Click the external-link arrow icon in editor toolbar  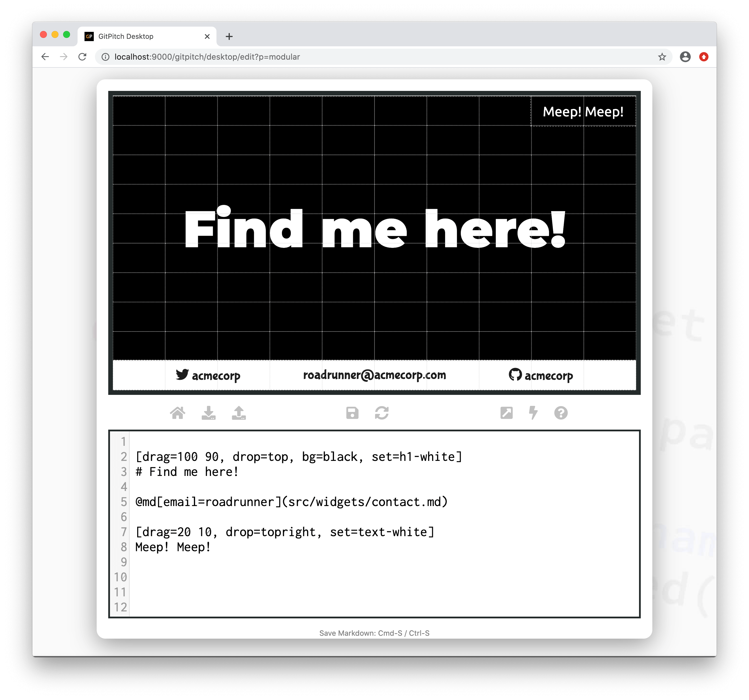tap(506, 413)
